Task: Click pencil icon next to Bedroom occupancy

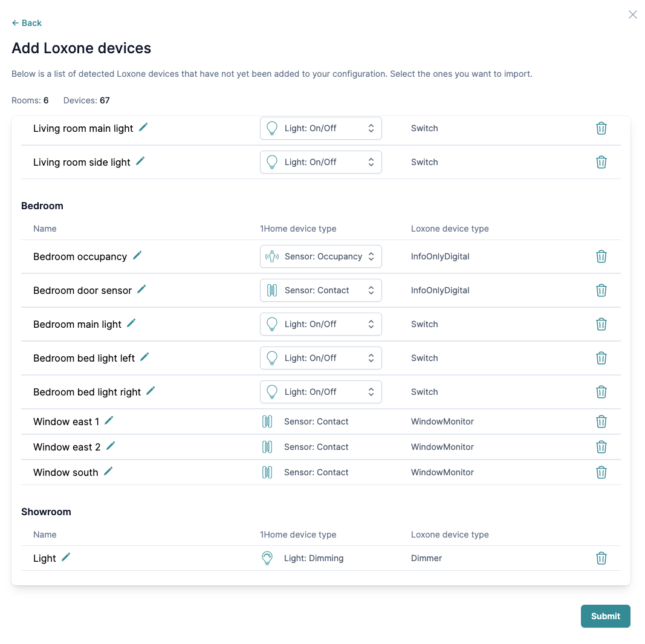Action: coord(137,255)
